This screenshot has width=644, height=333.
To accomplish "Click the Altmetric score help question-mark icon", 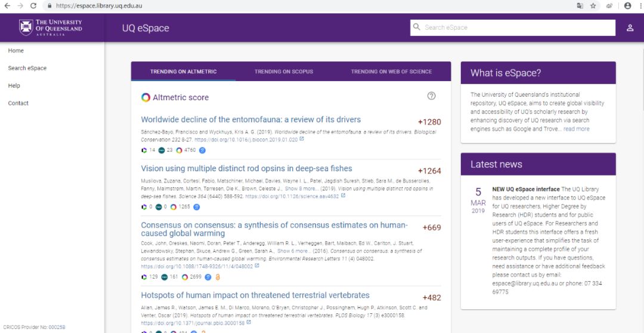I will (x=432, y=96).
